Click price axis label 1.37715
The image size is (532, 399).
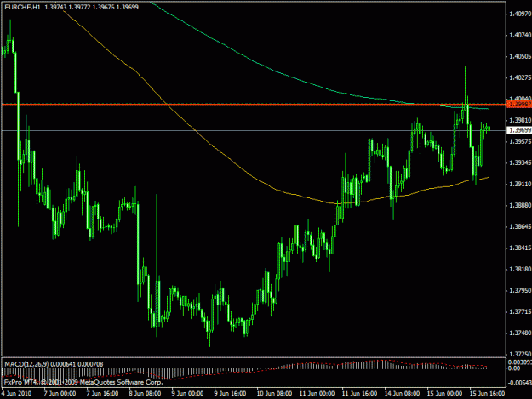click(x=520, y=312)
